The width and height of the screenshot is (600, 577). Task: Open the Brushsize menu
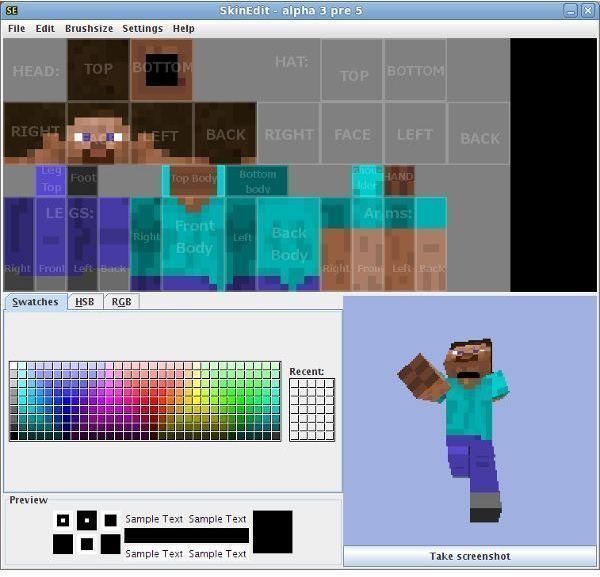pyautogui.click(x=89, y=29)
